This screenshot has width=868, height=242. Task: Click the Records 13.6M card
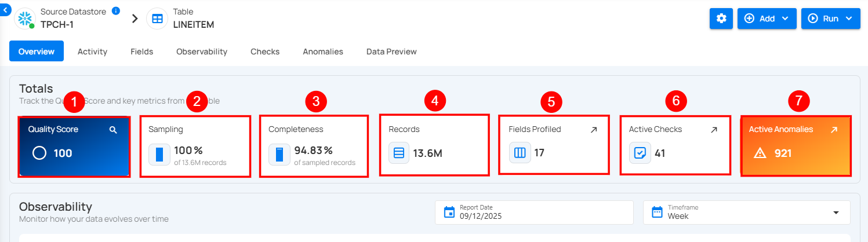434,145
